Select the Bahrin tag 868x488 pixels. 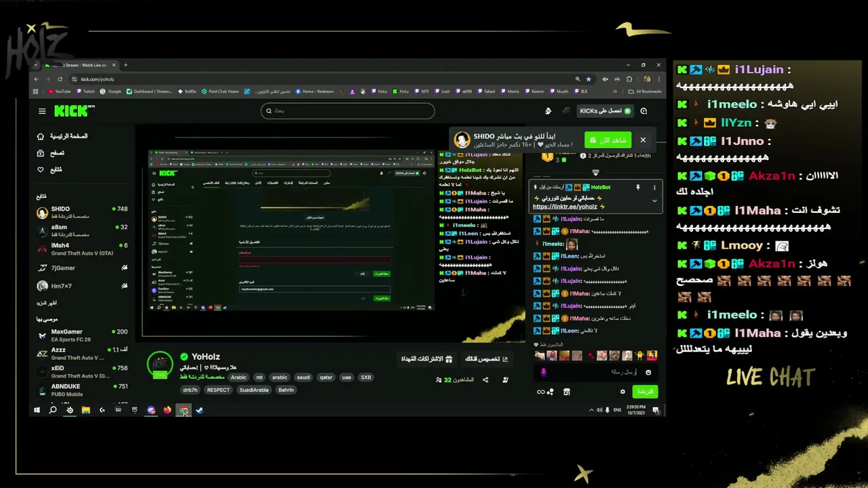click(286, 390)
